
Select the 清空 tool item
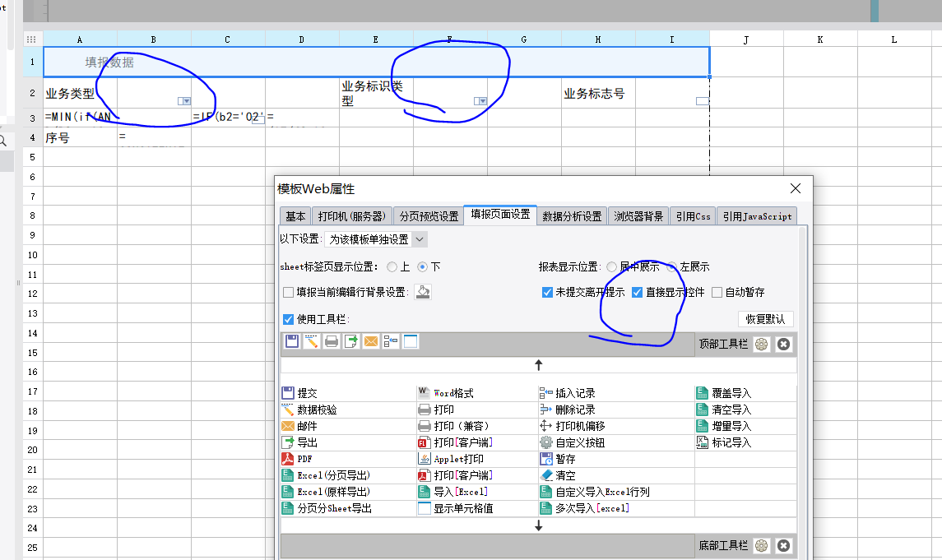(558, 475)
